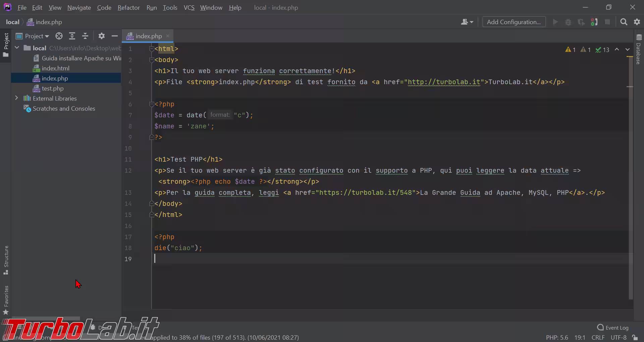644x342 pixels.
Task: Collapse the local project folder node
Action: (x=17, y=48)
